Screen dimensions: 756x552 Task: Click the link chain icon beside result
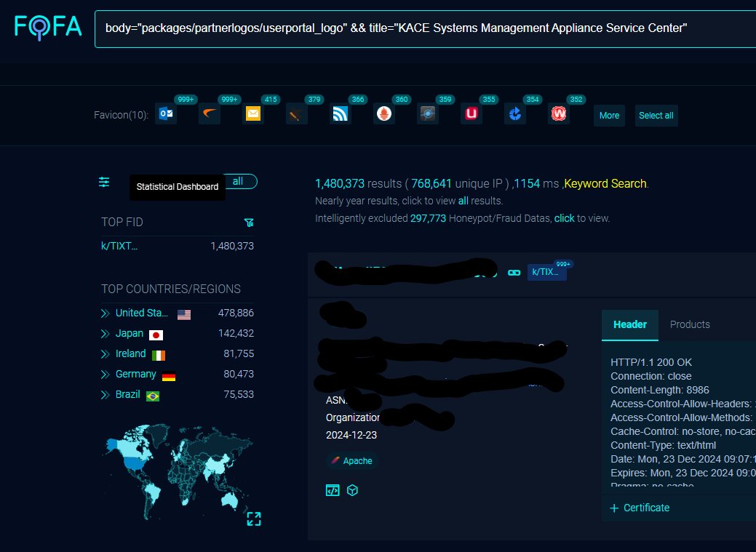514,273
